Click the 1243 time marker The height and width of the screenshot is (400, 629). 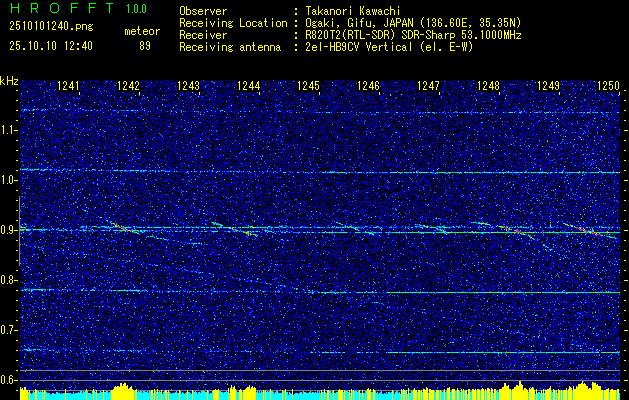pyautogui.click(x=188, y=85)
